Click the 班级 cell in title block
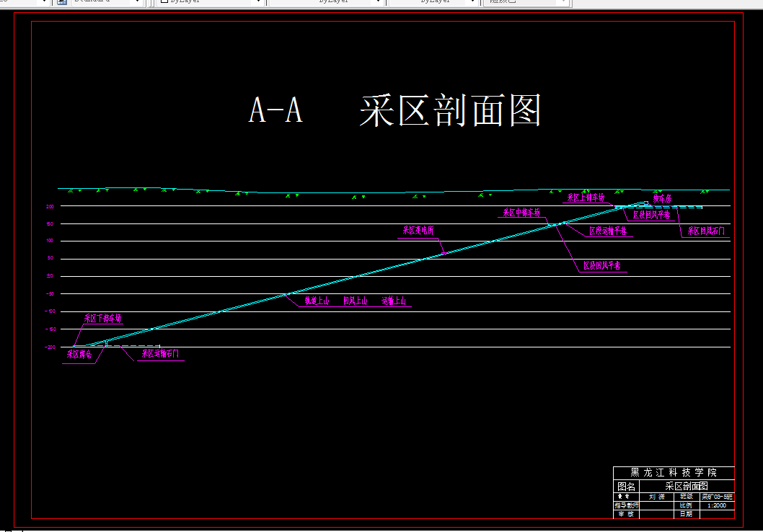The image size is (763, 532). click(686, 497)
